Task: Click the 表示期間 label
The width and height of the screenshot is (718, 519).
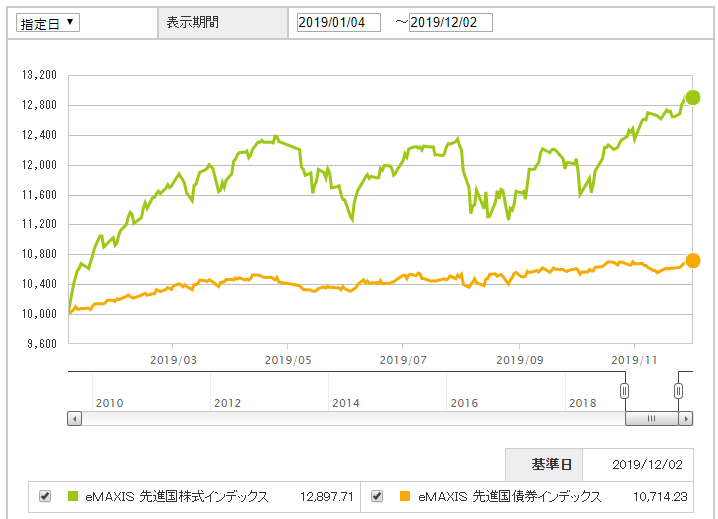Action: pos(192,22)
